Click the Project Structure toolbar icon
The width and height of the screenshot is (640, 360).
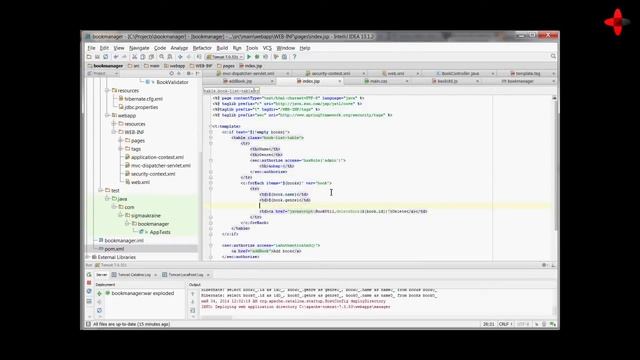(284, 57)
